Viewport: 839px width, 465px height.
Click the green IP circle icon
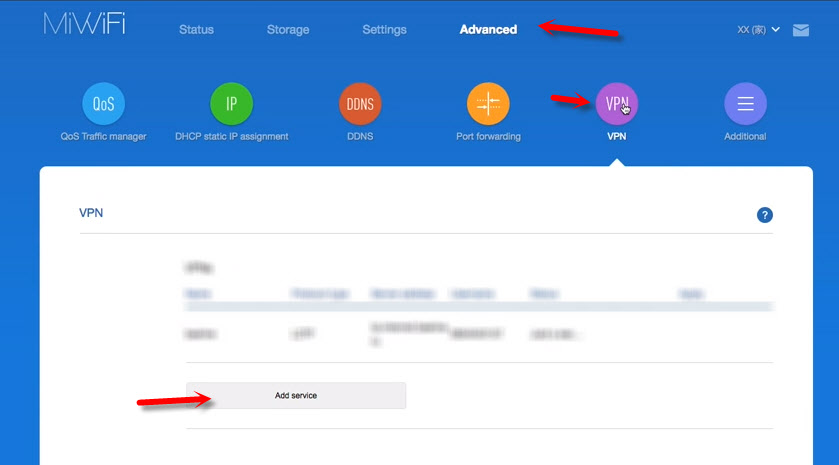pos(231,104)
